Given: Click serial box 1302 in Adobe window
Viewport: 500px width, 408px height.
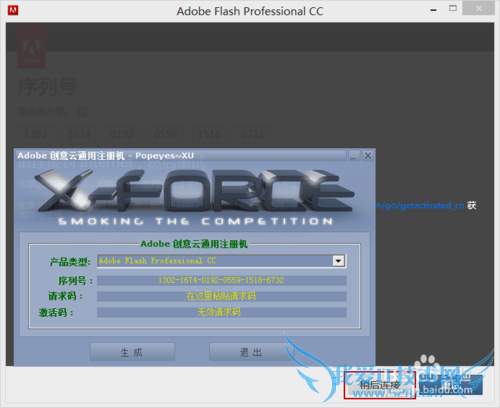Looking at the screenshot, I should 36,134.
